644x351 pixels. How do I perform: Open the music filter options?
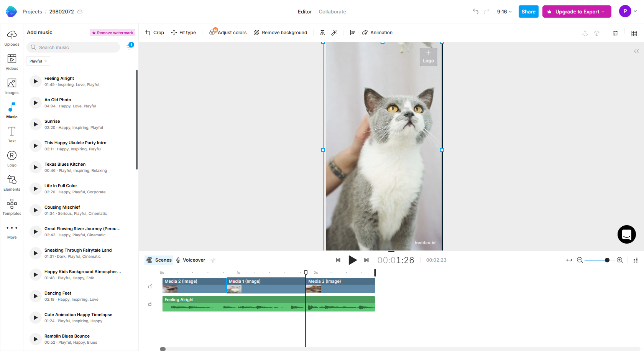tap(130, 47)
